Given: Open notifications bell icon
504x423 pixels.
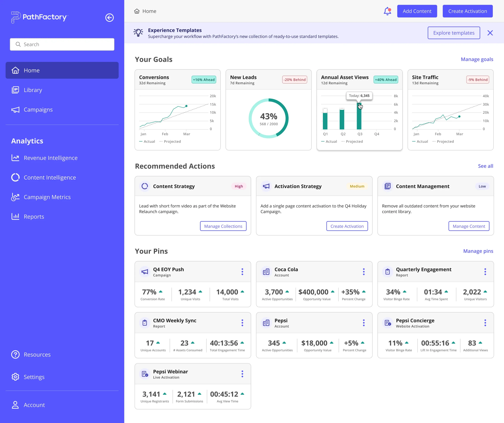Looking at the screenshot, I should [387, 11].
